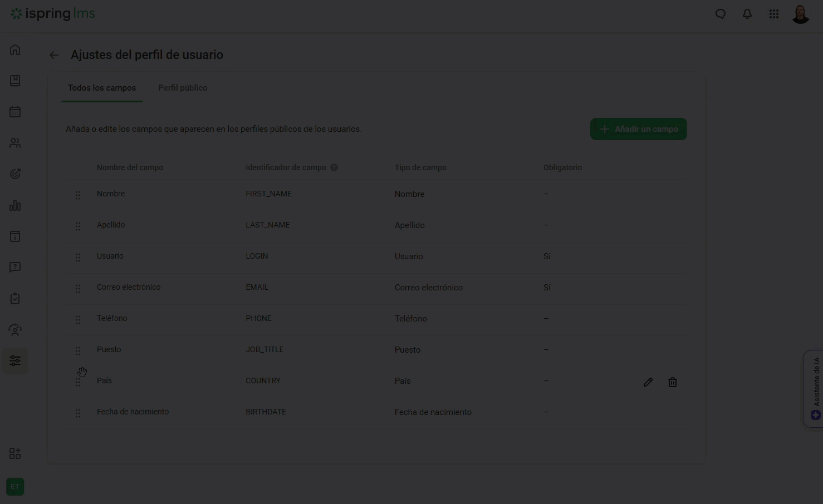The image size is (823, 504).
Task: Open the apps grid menu
Action: [774, 14]
